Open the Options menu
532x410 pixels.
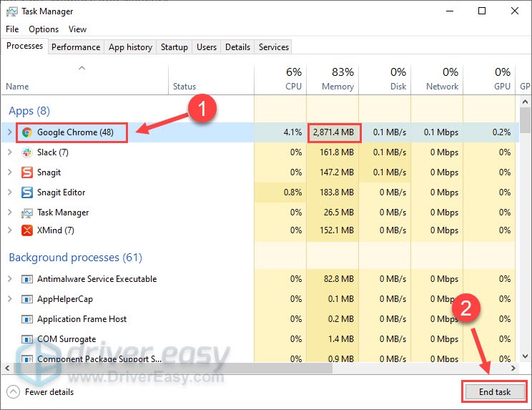point(44,29)
